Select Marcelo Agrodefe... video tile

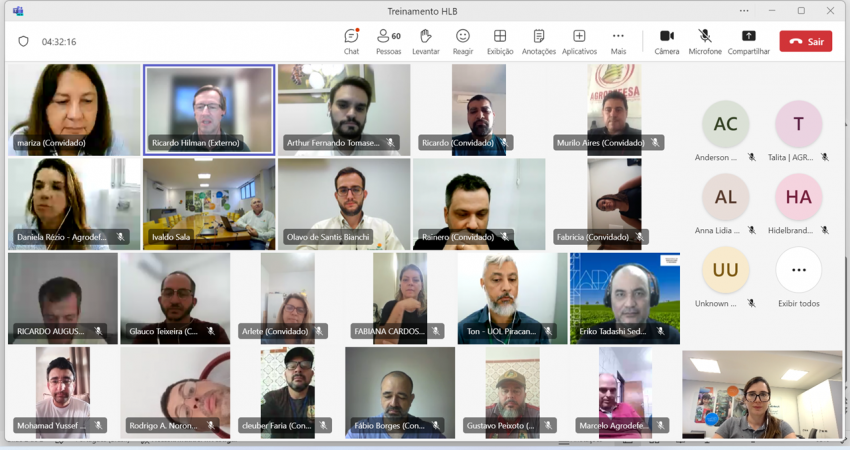[624, 393]
